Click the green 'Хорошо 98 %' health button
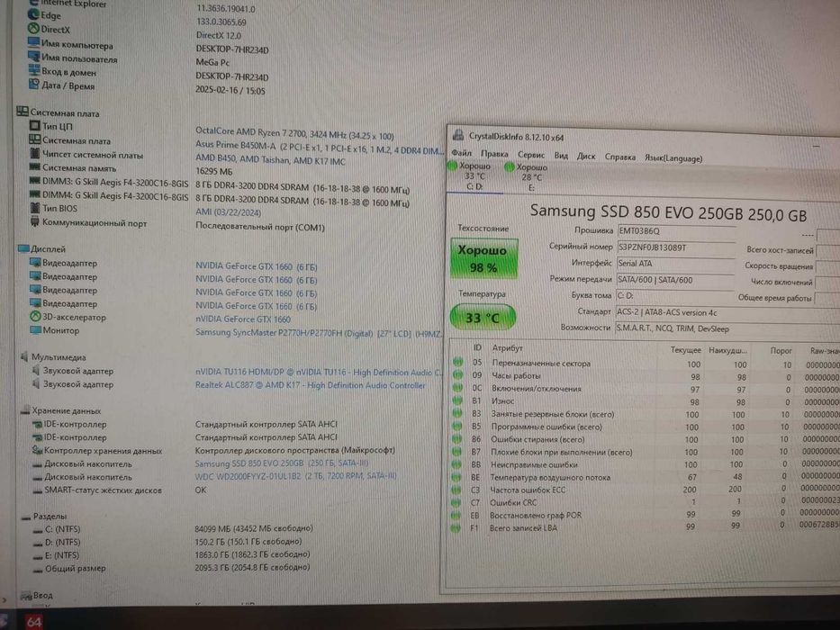The image size is (840, 630). pyautogui.click(x=483, y=259)
